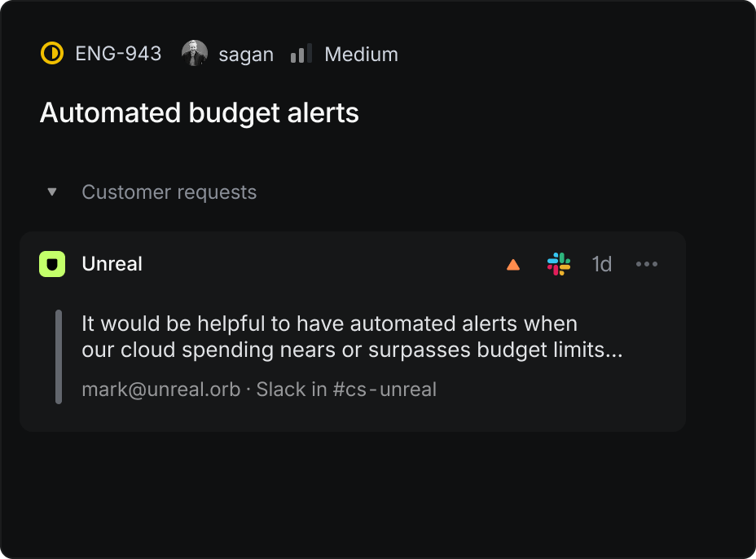Collapse the Customer requests triangle

pos(52,192)
